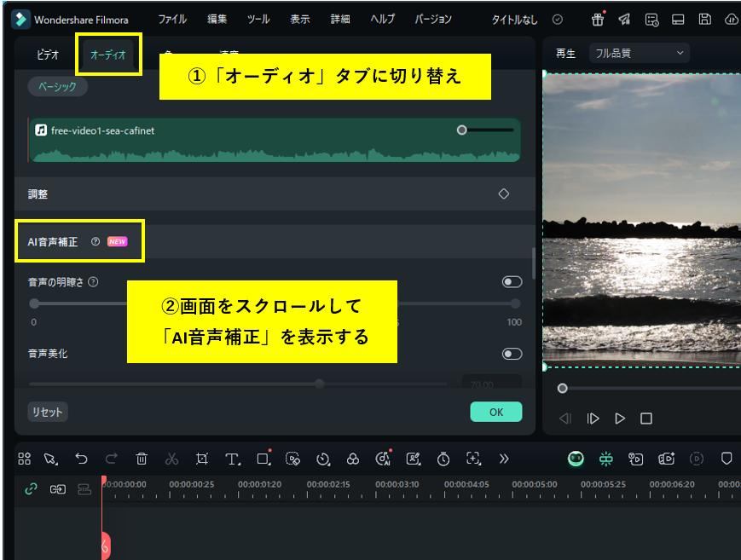Click the Crop tool icon

tap(201, 459)
